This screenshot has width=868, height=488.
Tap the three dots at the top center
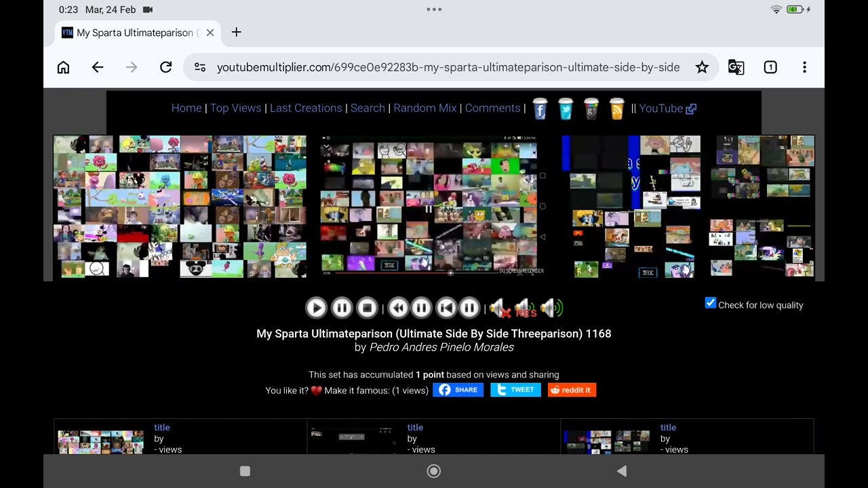point(434,9)
